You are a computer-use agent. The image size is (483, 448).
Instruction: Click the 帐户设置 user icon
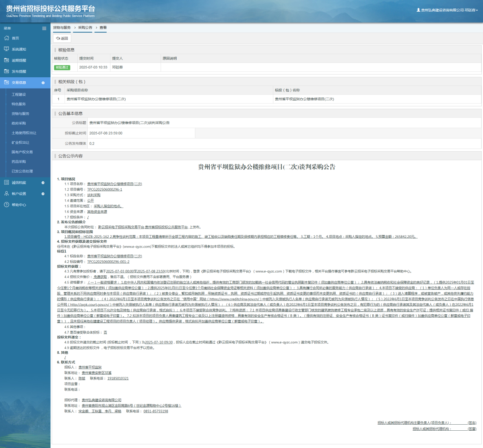(6, 194)
